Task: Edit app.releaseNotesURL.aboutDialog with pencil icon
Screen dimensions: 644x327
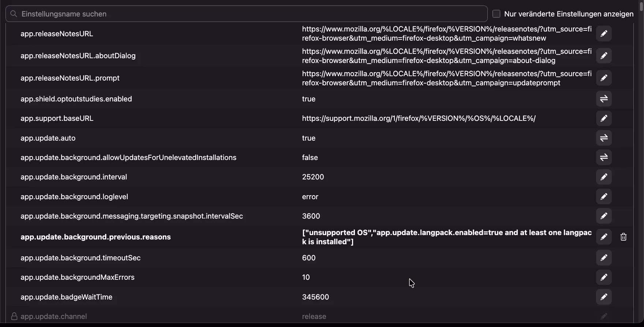Action: 604,56
